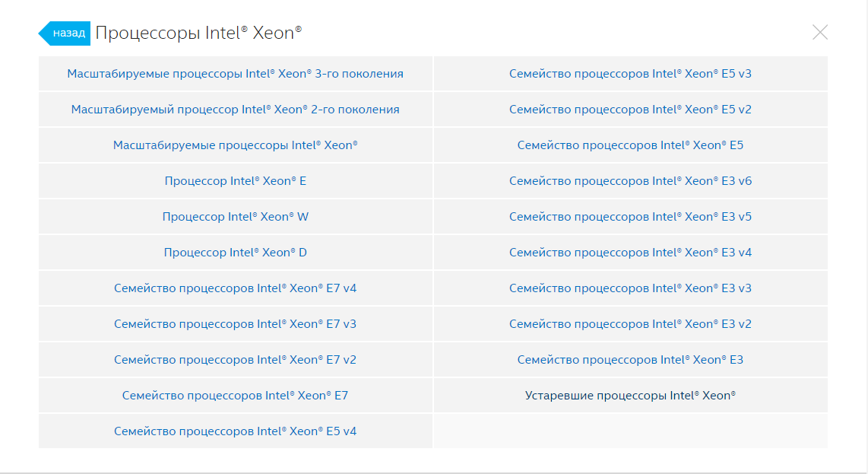Select Семейство процессоров Intel Xeon E7 v2
The image size is (868, 474).
235,360
